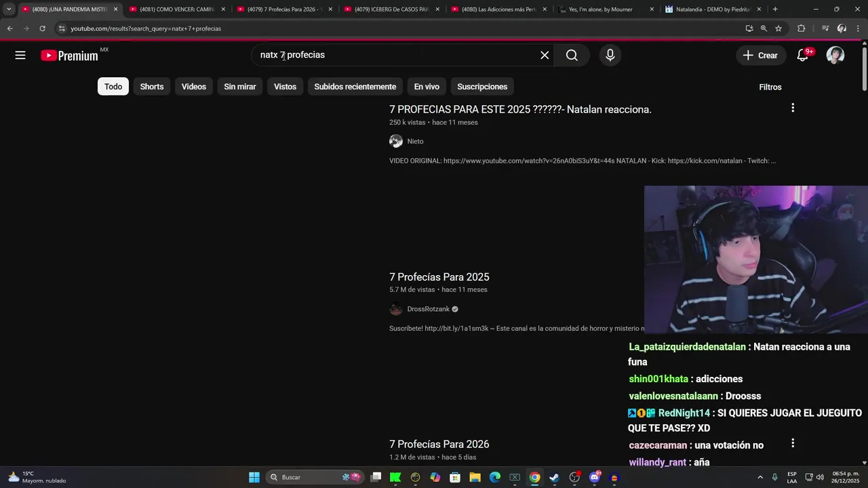Select the En vivo filter chip
Image resolution: width=868 pixels, height=488 pixels.
[x=427, y=87]
